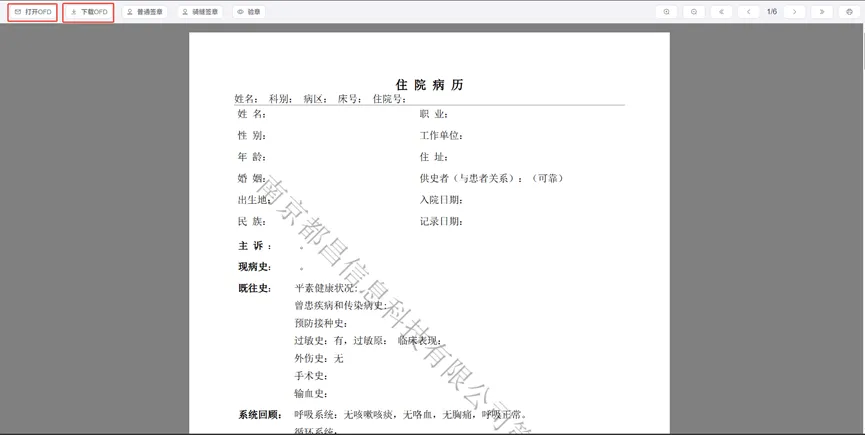865x435 pixels.
Task: Go to the next page
Action: coord(794,12)
